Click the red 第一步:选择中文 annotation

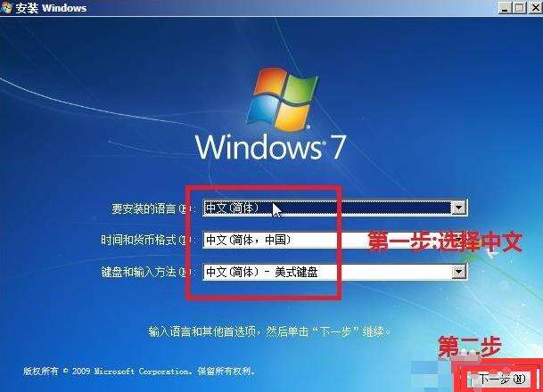[x=445, y=241]
